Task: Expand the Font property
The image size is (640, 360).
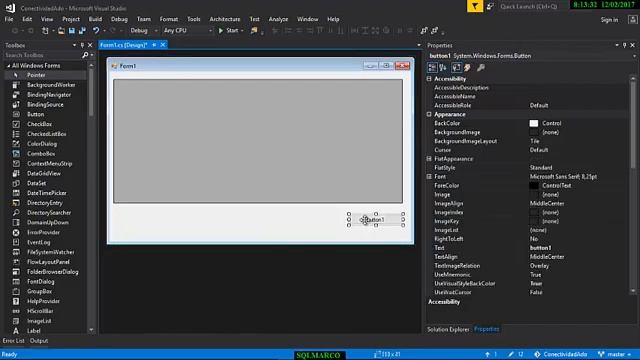Action: tap(429, 177)
